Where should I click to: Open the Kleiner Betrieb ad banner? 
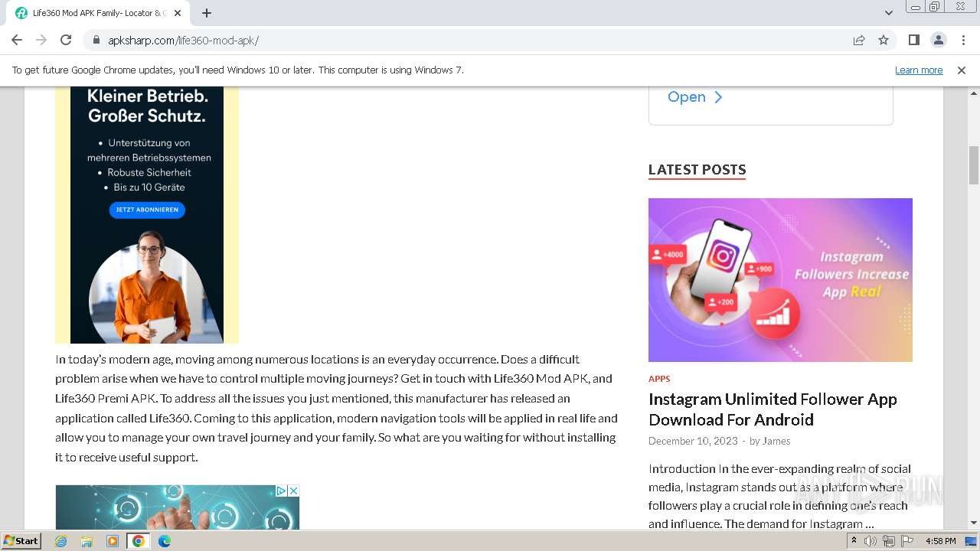pyautogui.click(x=147, y=215)
